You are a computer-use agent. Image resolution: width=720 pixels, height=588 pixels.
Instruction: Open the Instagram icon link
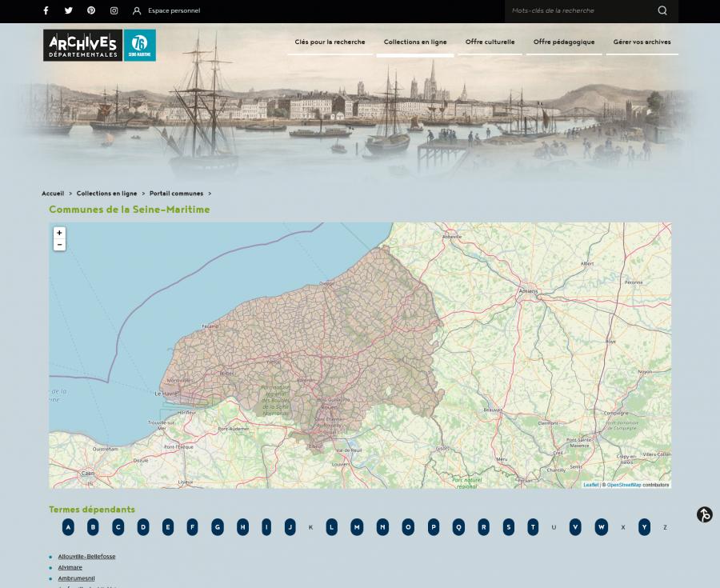[114, 10]
